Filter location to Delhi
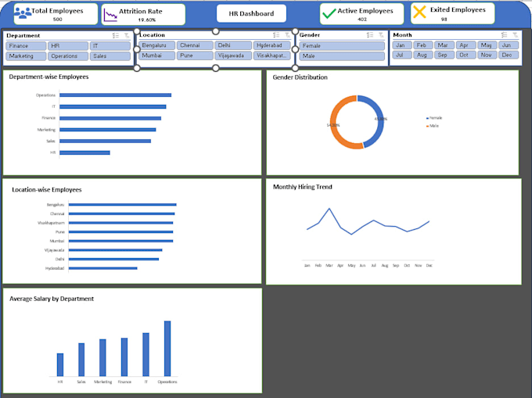532x398 pixels. [x=233, y=45]
